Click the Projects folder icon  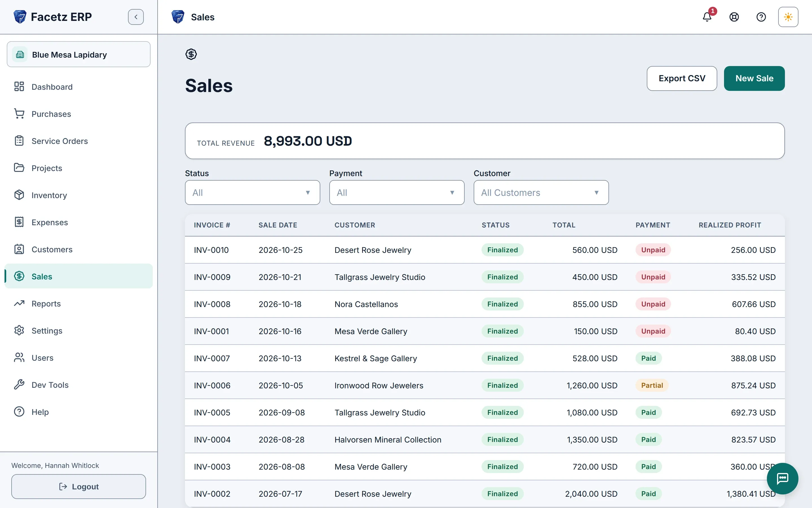pyautogui.click(x=19, y=168)
